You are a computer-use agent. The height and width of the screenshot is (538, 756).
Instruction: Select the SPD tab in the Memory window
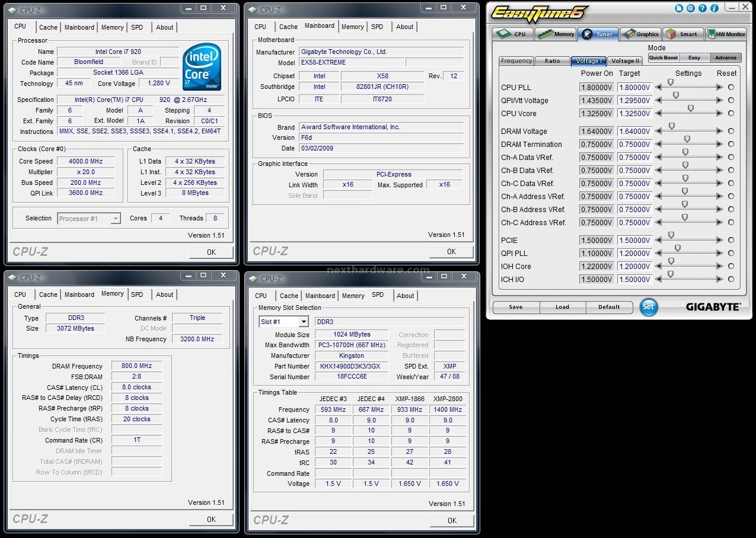pyautogui.click(x=137, y=294)
